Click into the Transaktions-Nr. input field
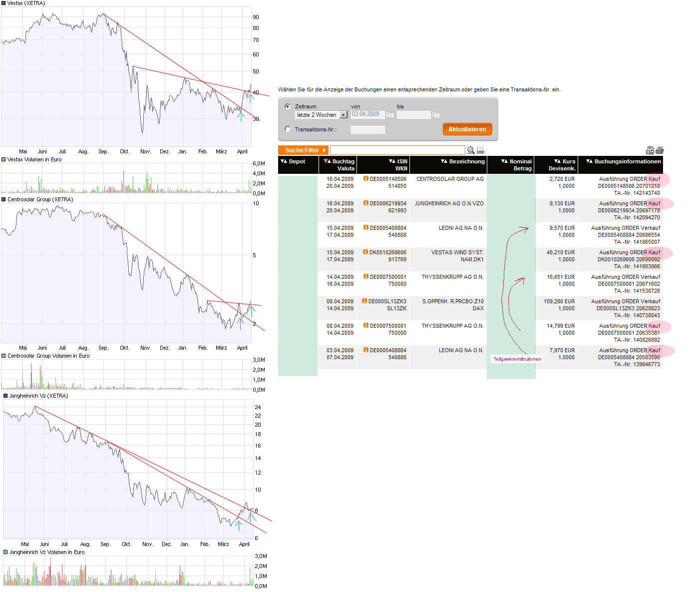Image resolution: width=700 pixels, height=592 pixels. (368, 130)
